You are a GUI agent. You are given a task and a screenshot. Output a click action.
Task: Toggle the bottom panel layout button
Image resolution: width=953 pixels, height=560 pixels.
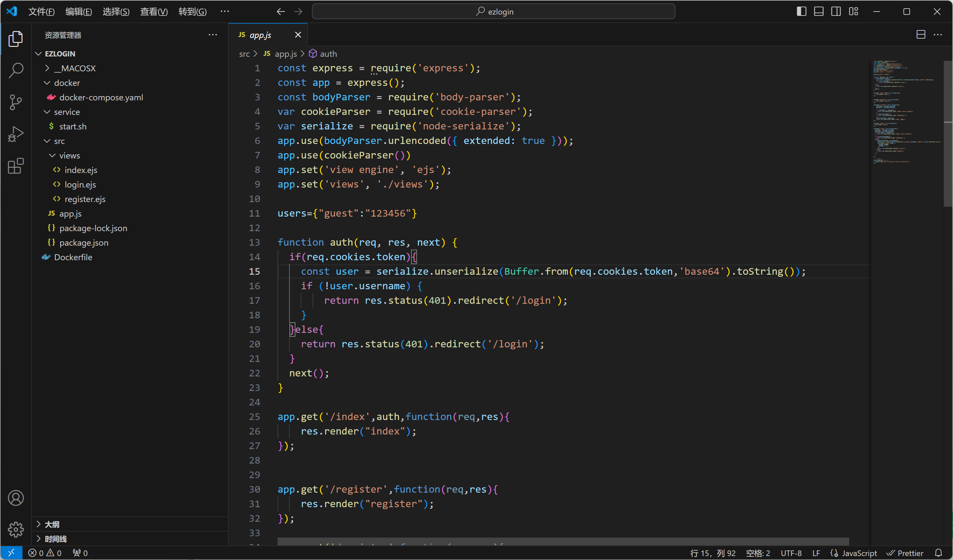(x=819, y=12)
